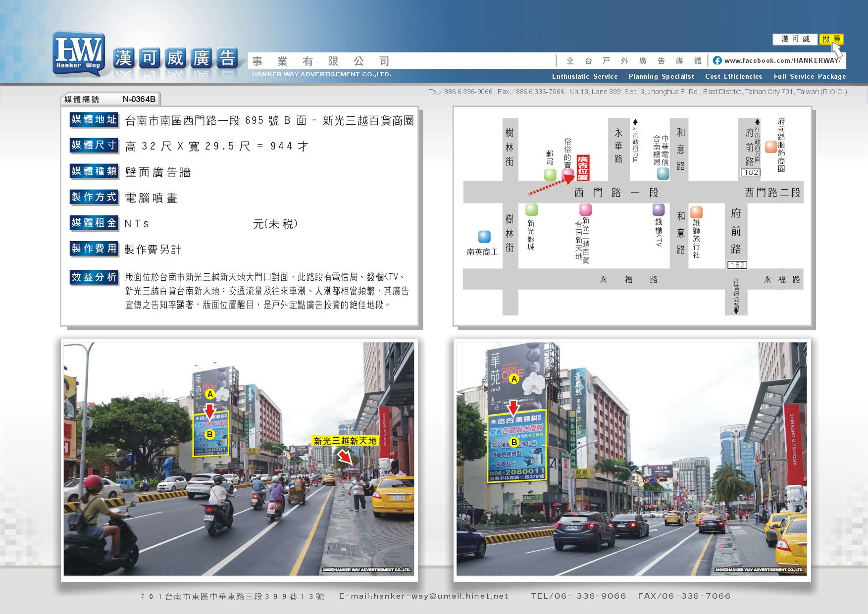
Task: Click the green 郵局 map marker
Action: click(x=550, y=174)
